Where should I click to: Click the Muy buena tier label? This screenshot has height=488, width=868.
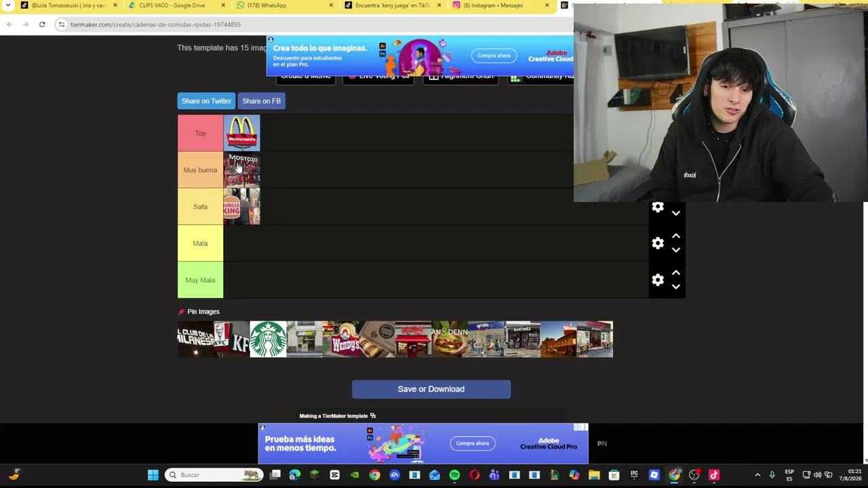[200, 170]
